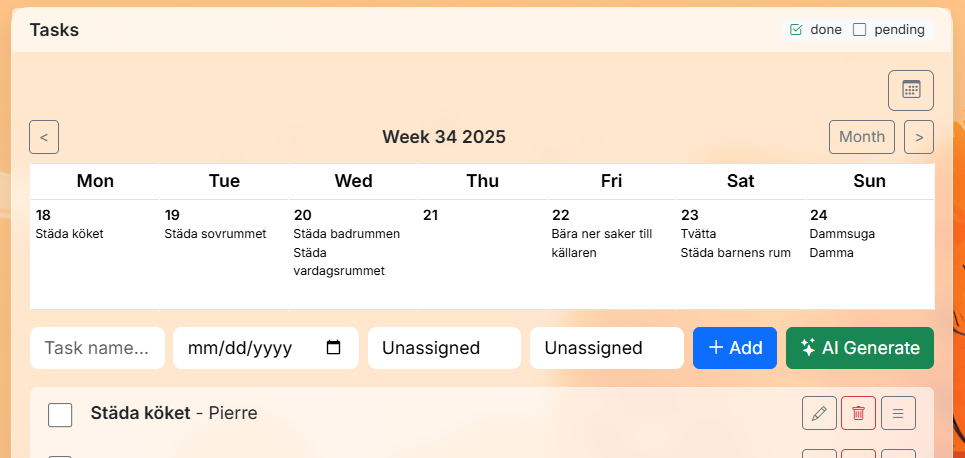Check off the Städa köket task
Screen dimensions: 965x458
60,415
